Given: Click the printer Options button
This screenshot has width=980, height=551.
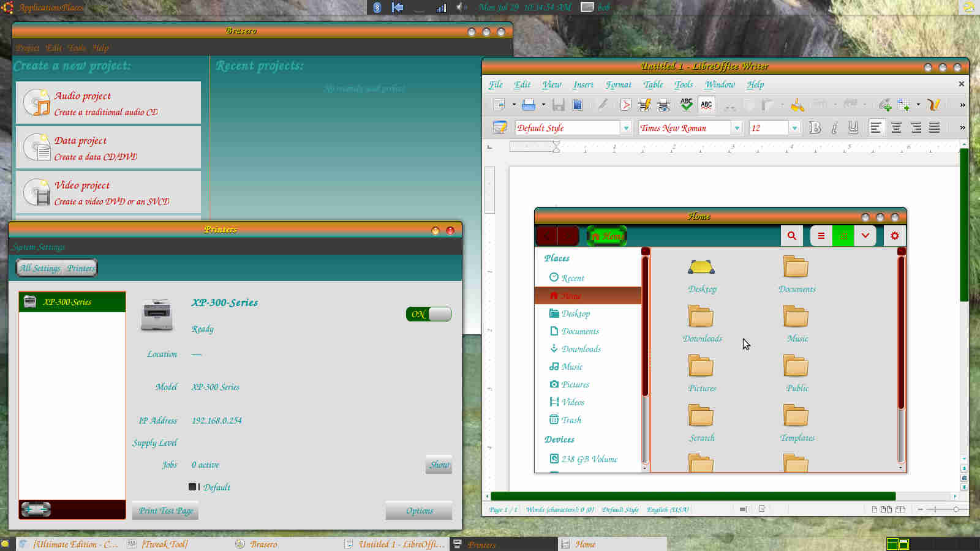Looking at the screenshot, I should (x=419, y=511).
